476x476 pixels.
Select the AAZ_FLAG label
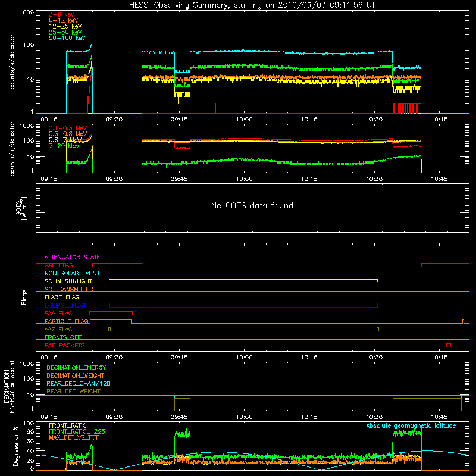coord(58,329)
